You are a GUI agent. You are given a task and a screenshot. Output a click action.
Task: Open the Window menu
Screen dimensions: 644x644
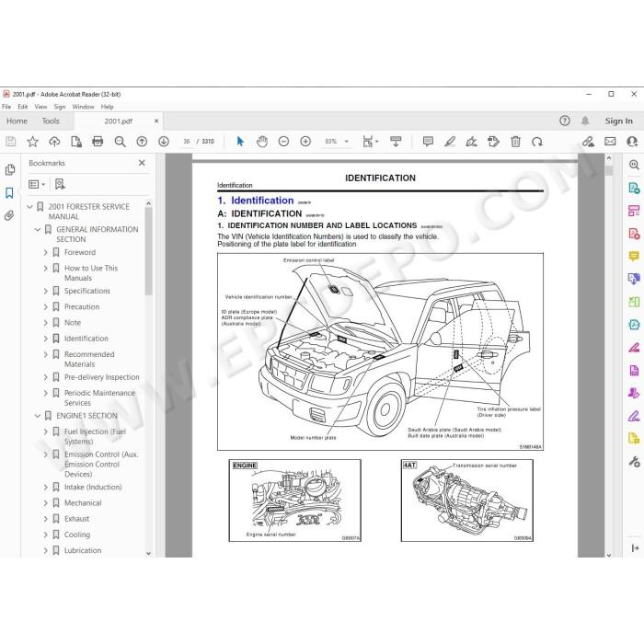click(x=84, y=107)
